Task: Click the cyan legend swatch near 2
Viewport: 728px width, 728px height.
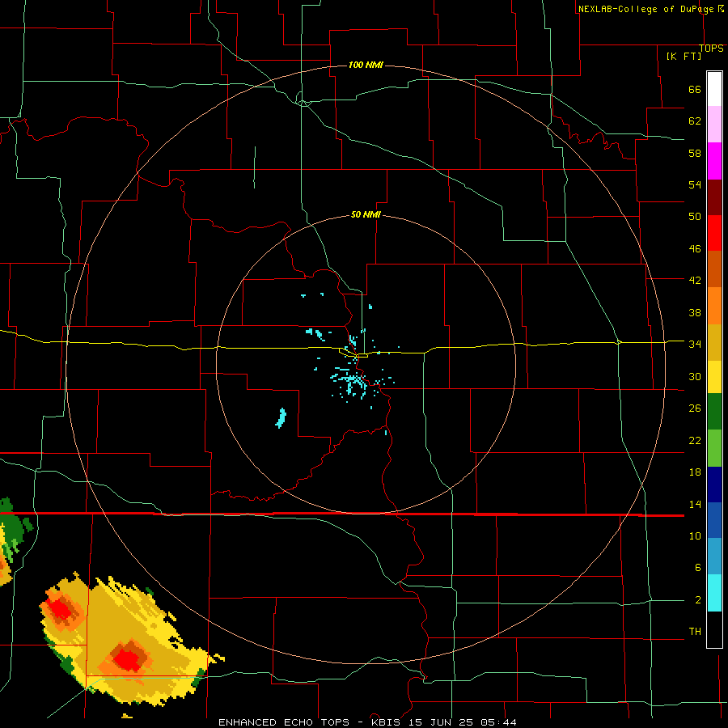Action: point(714,593)
